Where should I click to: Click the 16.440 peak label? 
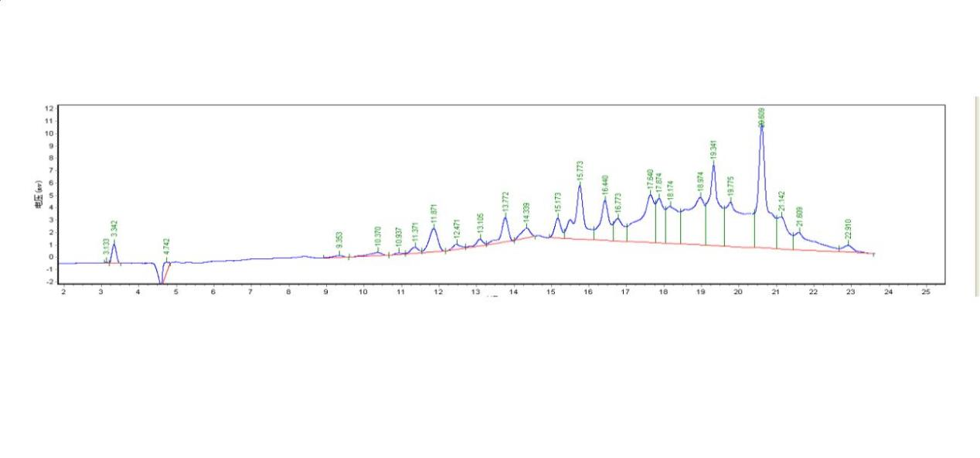pos(605,186)
